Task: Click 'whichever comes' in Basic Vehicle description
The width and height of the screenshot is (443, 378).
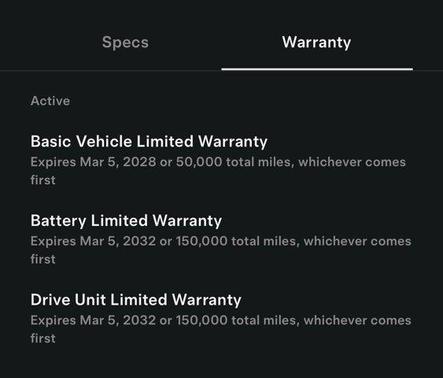Action: point(352,162)
